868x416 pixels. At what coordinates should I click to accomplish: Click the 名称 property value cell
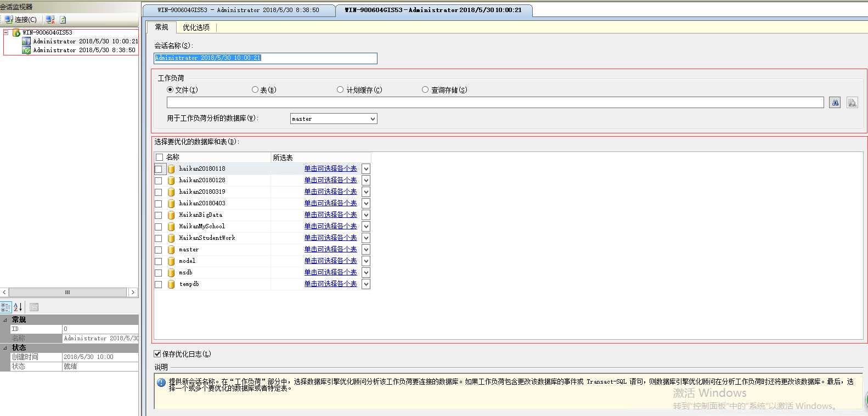[100, 339]
